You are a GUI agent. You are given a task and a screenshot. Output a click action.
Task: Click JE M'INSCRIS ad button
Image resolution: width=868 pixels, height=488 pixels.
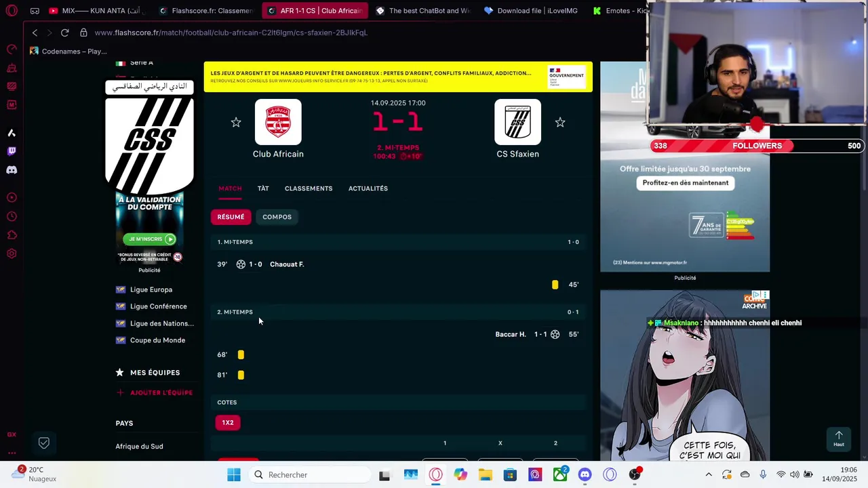[150, 239]
